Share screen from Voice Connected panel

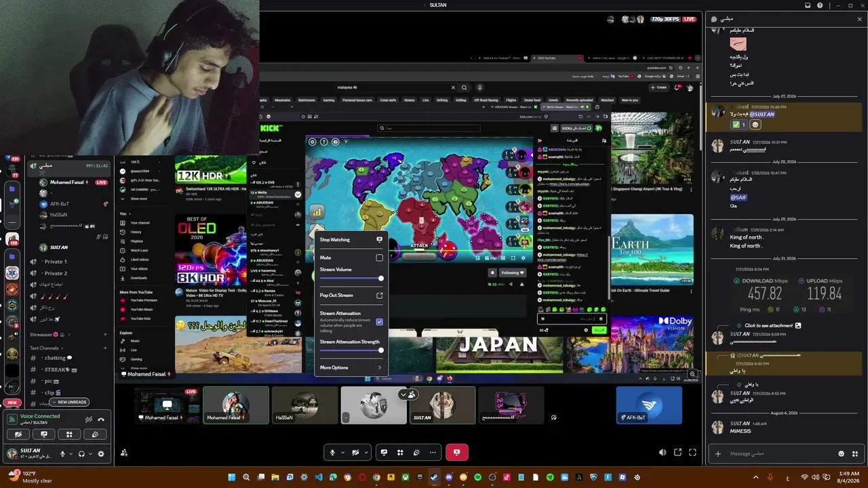click(x=44, y=434)
